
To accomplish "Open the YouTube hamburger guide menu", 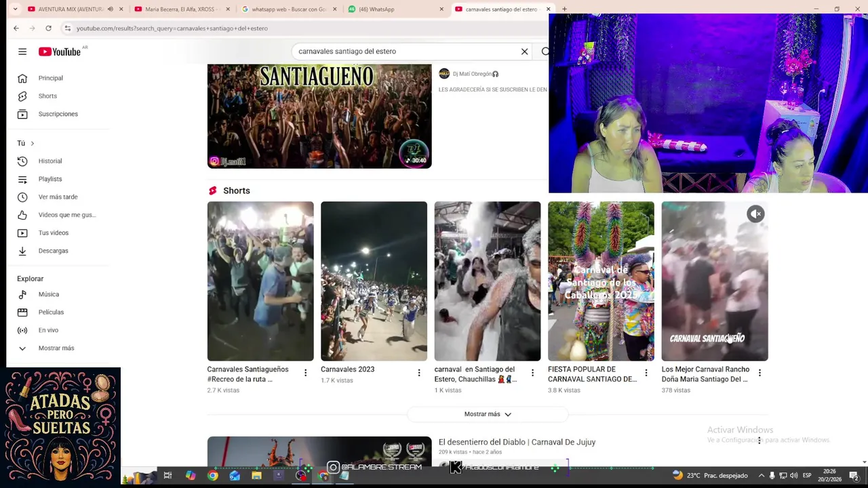I will pyautogui.click(x=22, y=52).
